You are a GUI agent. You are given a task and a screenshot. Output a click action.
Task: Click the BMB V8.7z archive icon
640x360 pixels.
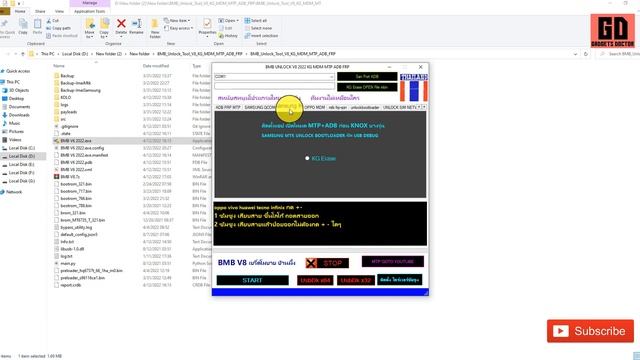tap(56, 177)
